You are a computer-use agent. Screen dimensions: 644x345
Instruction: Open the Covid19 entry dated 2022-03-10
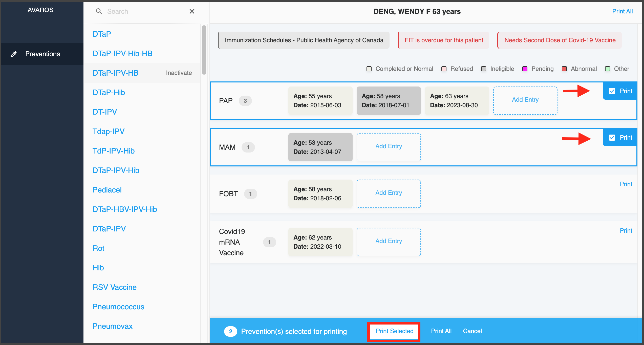tap(320, 242)
